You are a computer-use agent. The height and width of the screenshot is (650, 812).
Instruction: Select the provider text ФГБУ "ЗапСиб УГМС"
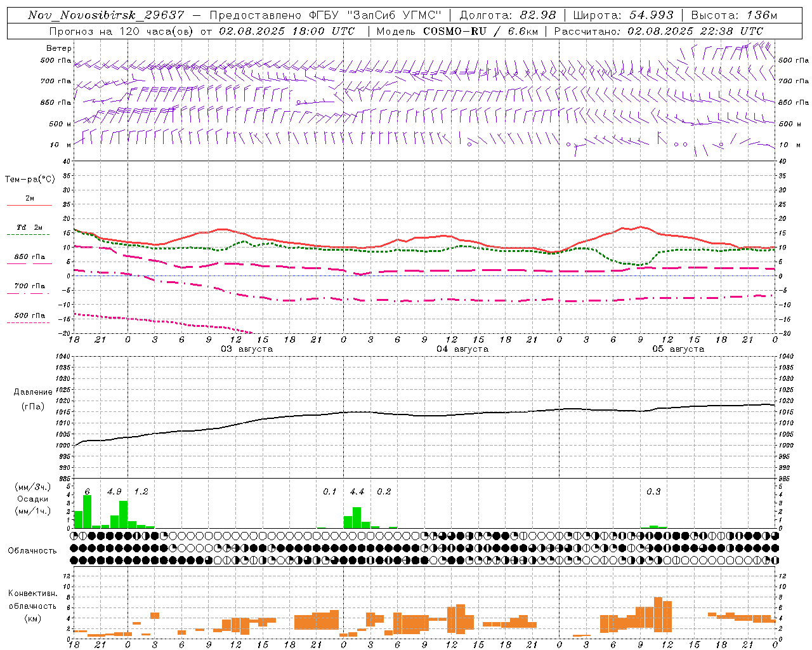pos(374,15)
